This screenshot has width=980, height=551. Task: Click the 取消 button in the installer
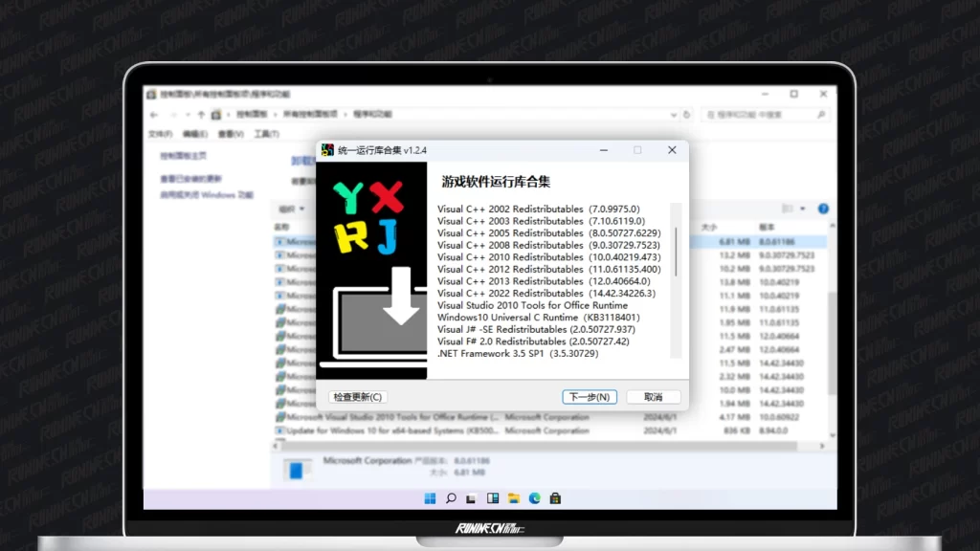tap(653, 397)
